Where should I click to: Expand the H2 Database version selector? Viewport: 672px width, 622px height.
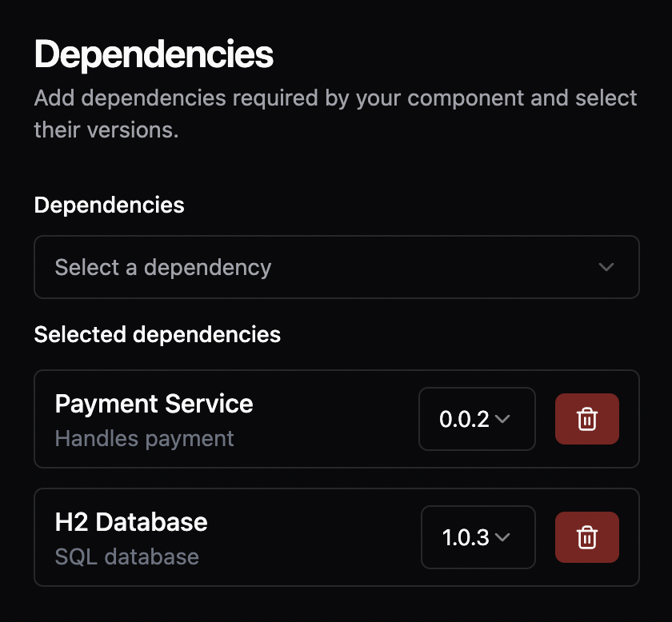point(478,537)
